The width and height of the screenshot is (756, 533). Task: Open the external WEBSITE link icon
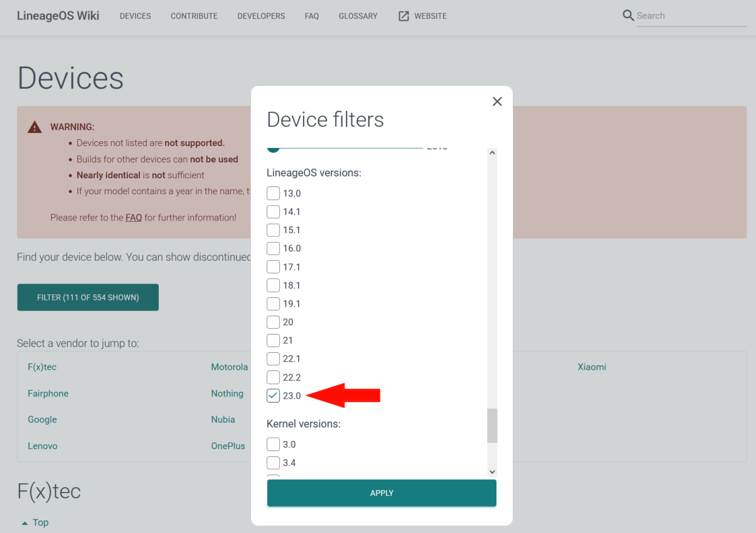tap(403, 16)
